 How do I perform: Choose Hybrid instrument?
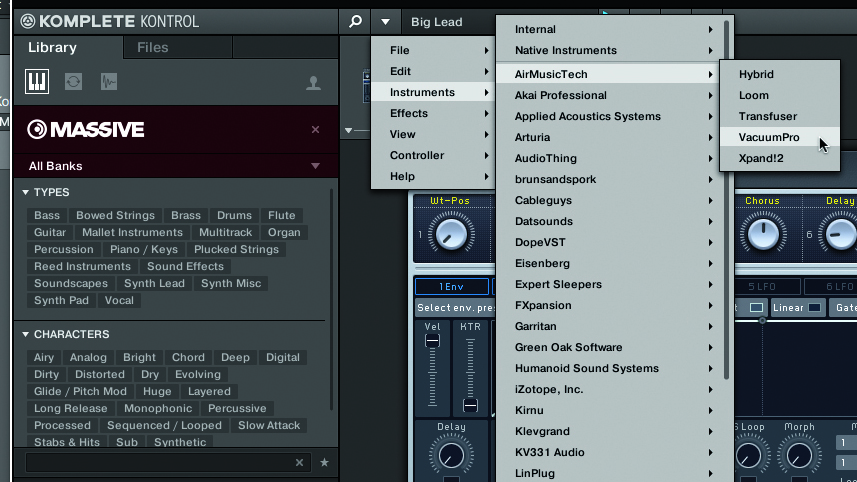[780, 74]
